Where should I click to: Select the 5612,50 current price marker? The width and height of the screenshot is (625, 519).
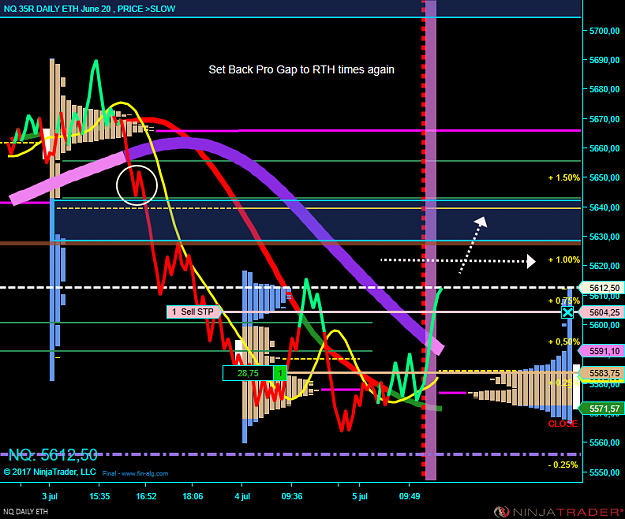point(601,288)
